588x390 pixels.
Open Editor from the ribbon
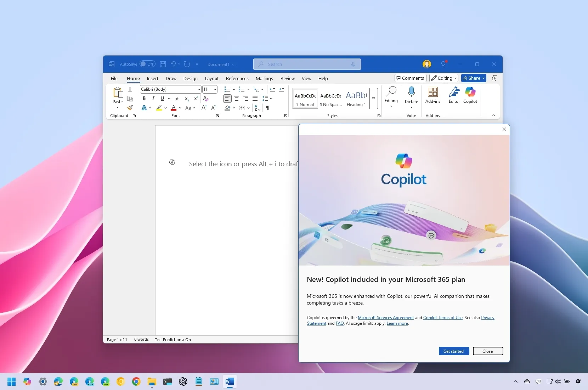(x=454, y=95)
